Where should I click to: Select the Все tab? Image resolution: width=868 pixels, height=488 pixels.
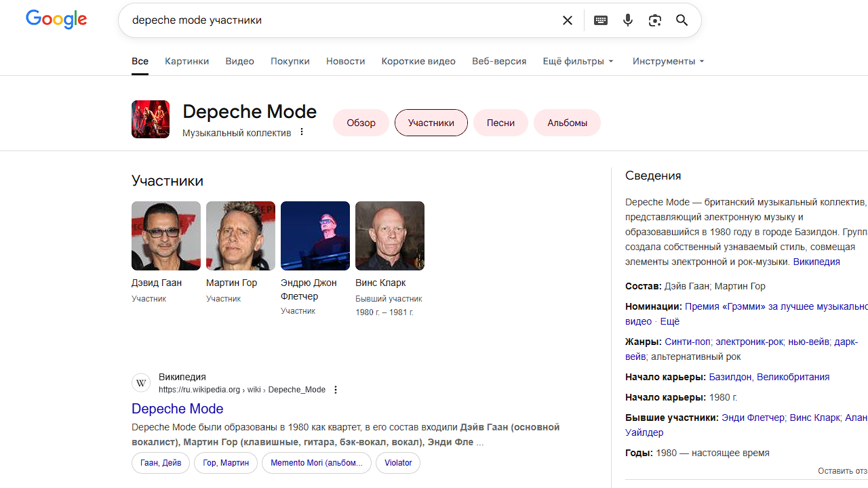point(140,61)
